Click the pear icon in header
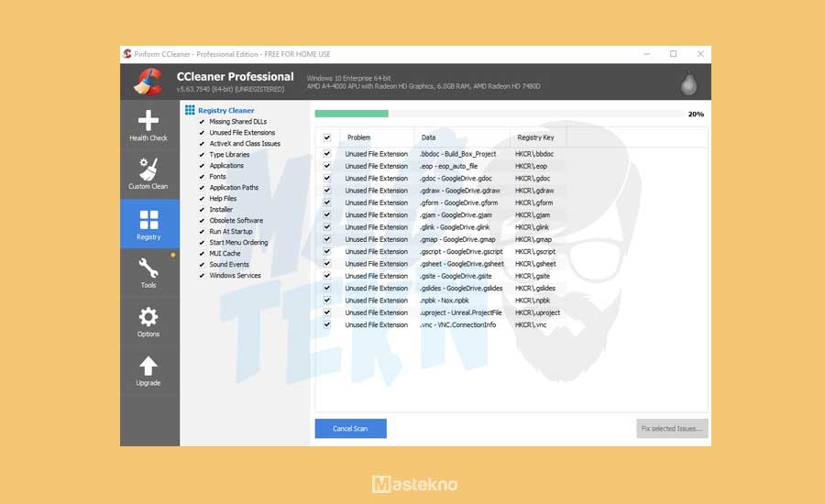This screenshot has height=504, width=825. coord(688,84)
